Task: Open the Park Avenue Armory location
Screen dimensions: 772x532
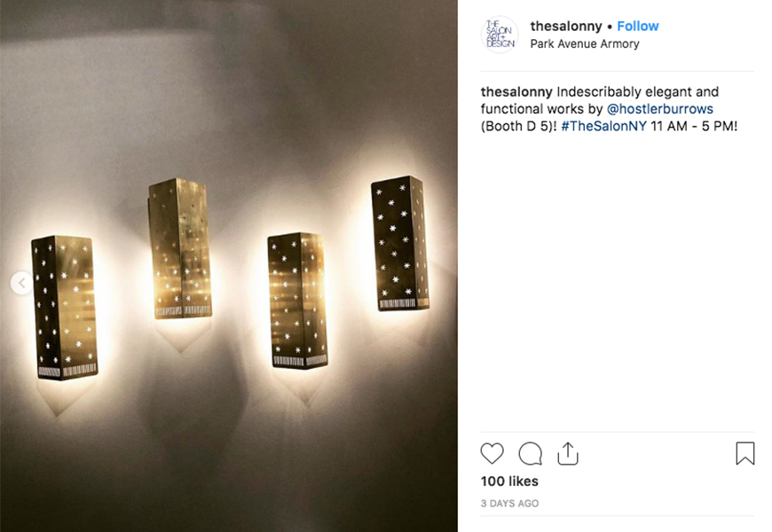Action: coord(585,43)
